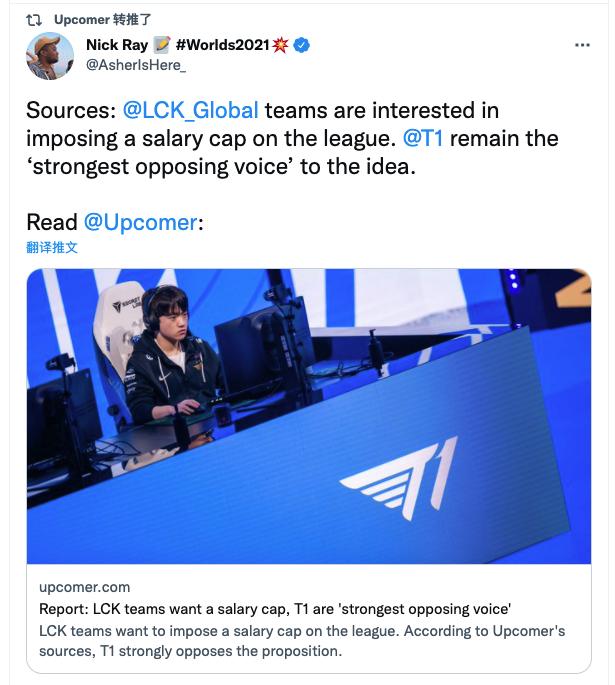Click the Nick Ray display name

(x=117, y=45)
